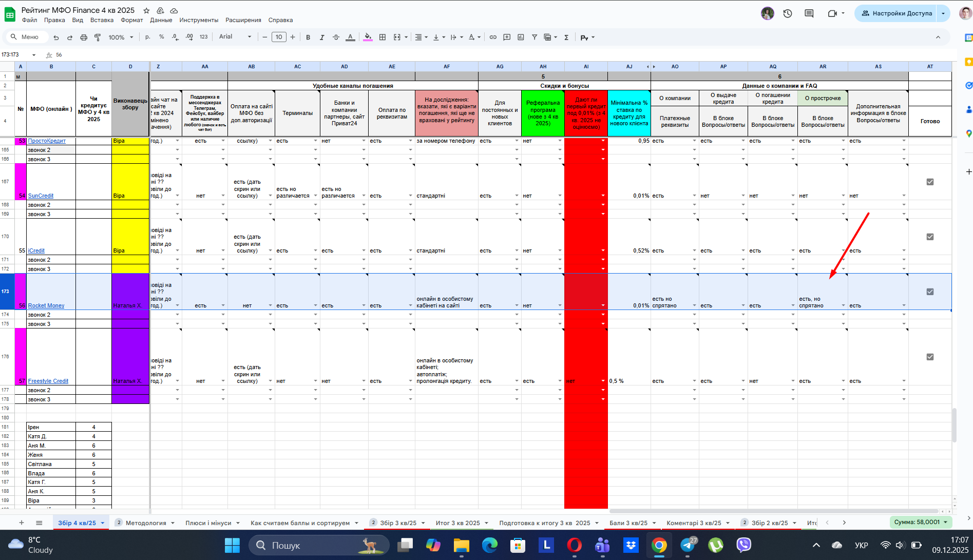
Task: Move document using folder icon
Action: (160, 10)
